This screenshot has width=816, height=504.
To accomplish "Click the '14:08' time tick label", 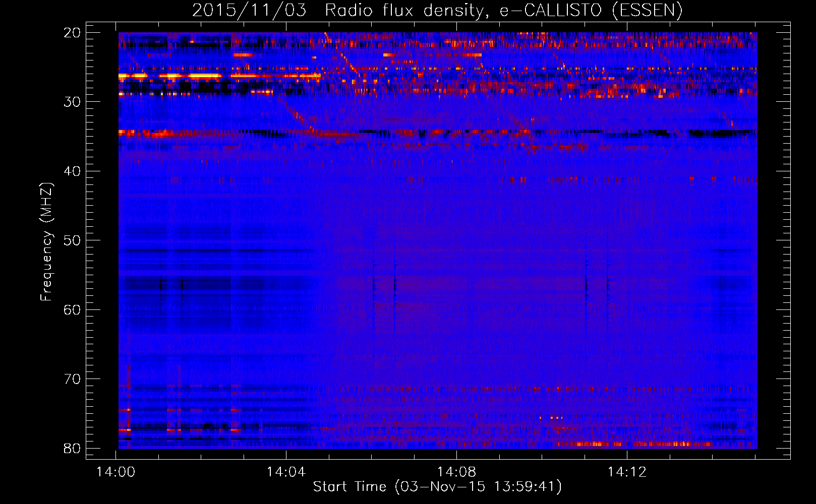I will [457, 472].
